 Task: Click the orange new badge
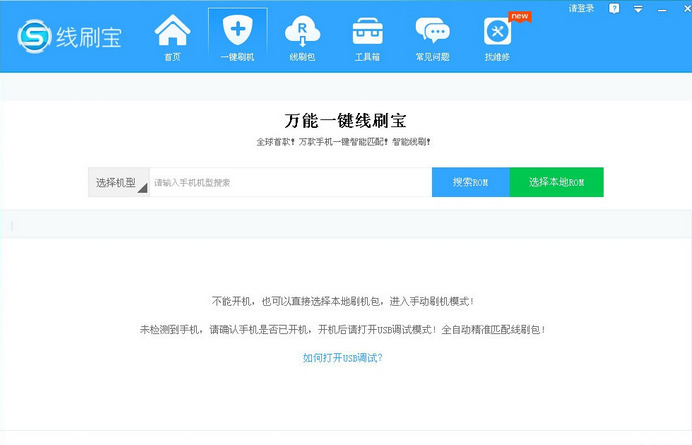click(519, 16)
